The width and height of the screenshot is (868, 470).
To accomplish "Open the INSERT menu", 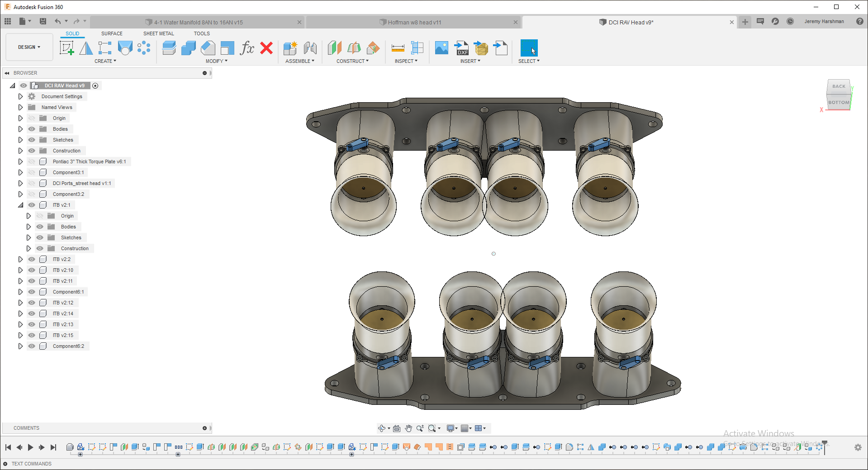I will click(470, 61).
